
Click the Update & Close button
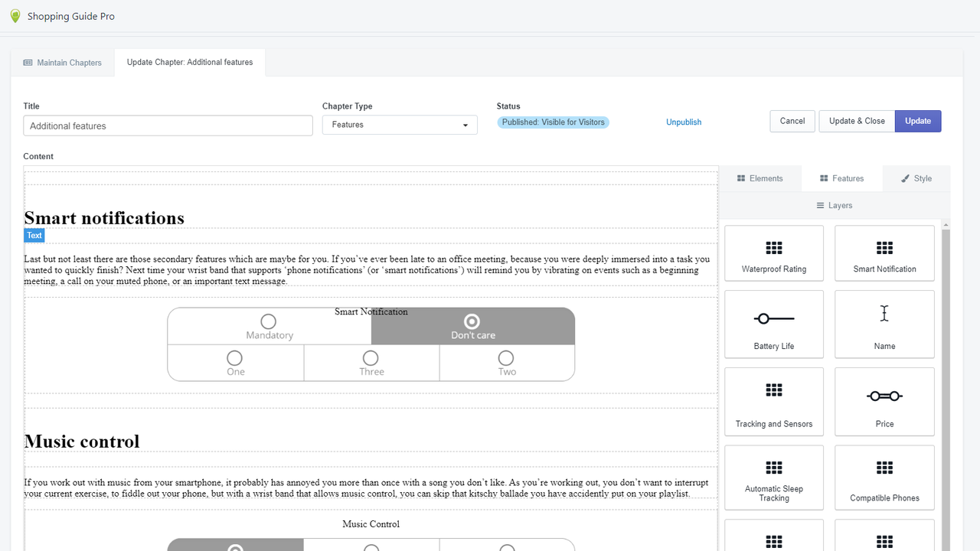tap(856, 120)
